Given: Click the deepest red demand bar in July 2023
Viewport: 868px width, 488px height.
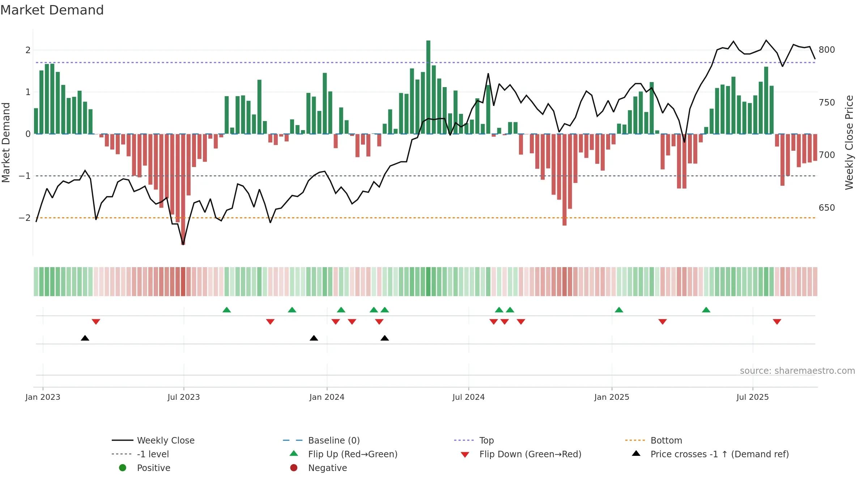Looking at the screenshot, I should point(183,189).
